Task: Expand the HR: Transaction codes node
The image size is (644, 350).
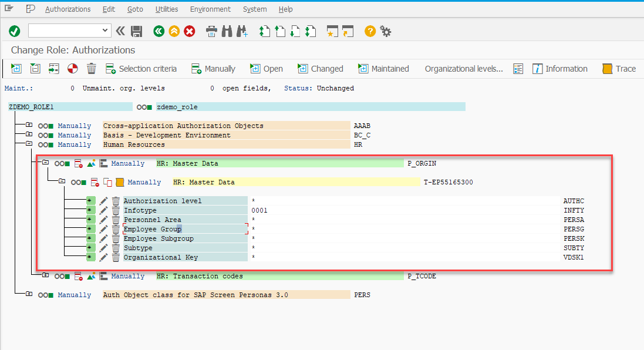Action: [x=45, y=275]
